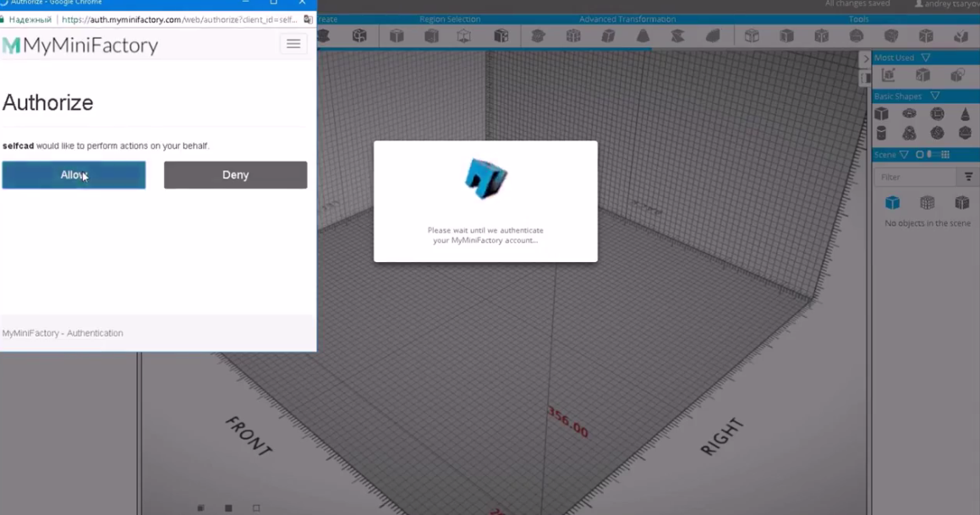The height and width of the screenshot is (515, 980).
Task: Click first Most Used tool icon
Action: pos(888,75)
